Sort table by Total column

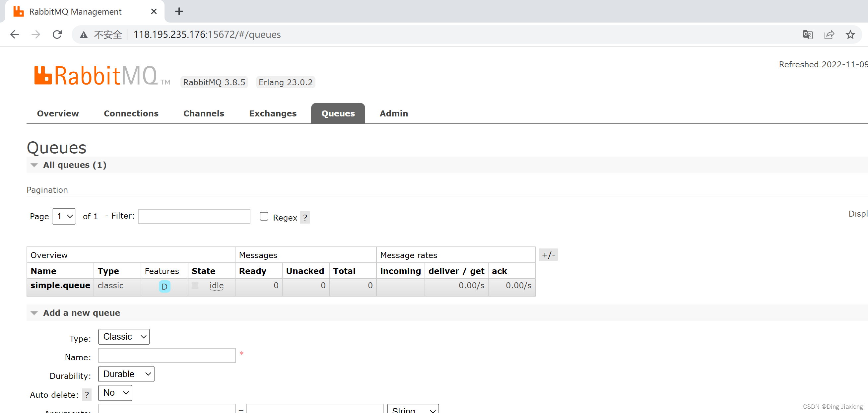click(344, 271)
